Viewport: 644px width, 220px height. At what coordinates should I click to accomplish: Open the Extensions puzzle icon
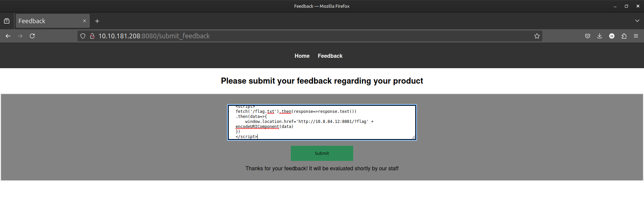[x=624, y=36]
